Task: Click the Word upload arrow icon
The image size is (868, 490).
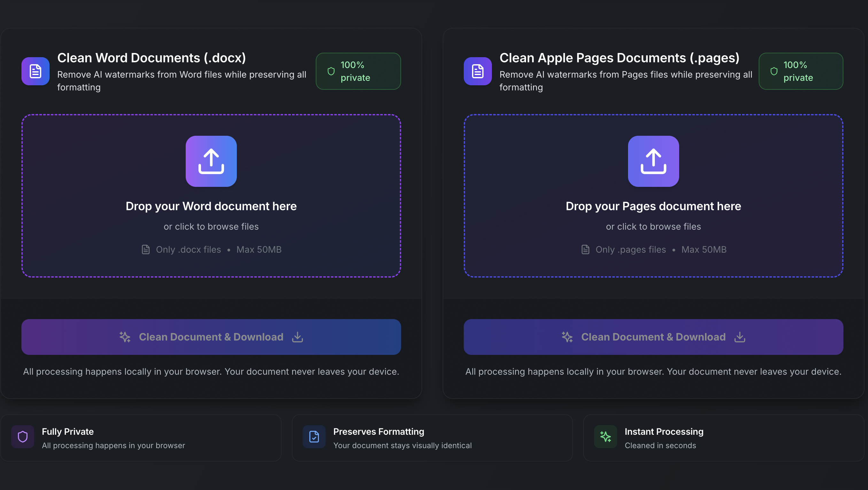Action: 211,161
